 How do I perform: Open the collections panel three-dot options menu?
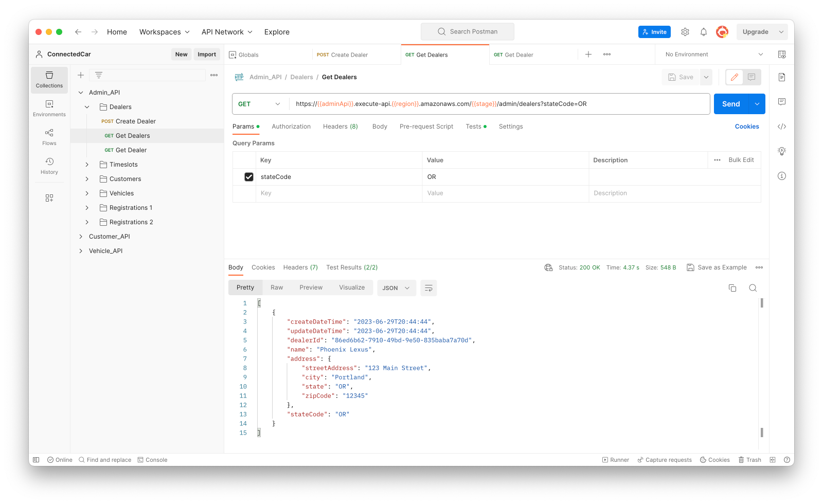(214, 75)
